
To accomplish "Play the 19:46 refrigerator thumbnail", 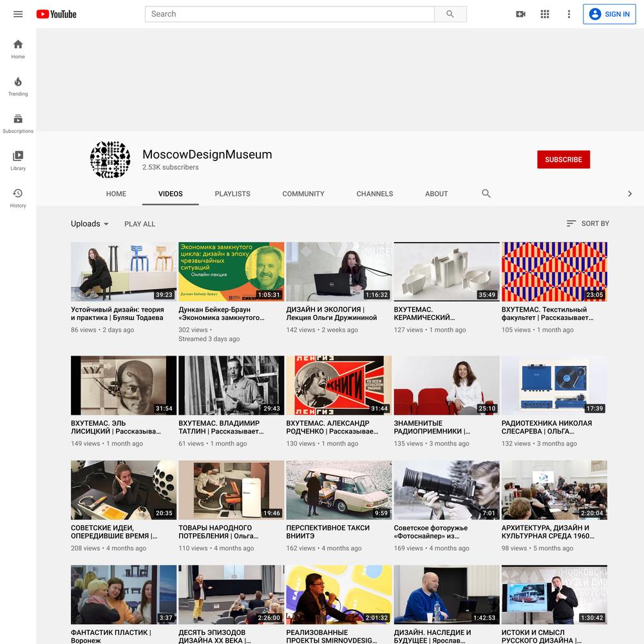I will [231, 490].
